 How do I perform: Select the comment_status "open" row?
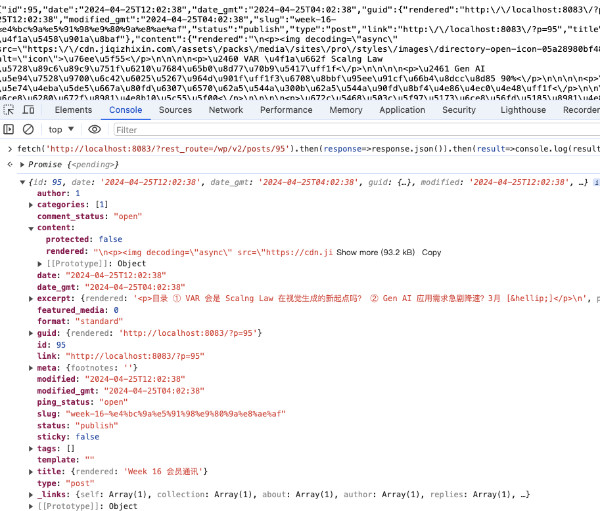pos(90,216)
